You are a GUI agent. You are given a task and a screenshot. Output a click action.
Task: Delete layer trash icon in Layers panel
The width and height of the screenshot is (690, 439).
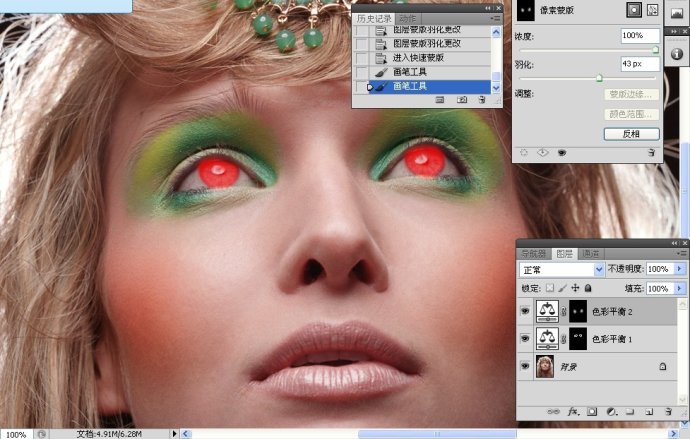[x=668, y=412]
